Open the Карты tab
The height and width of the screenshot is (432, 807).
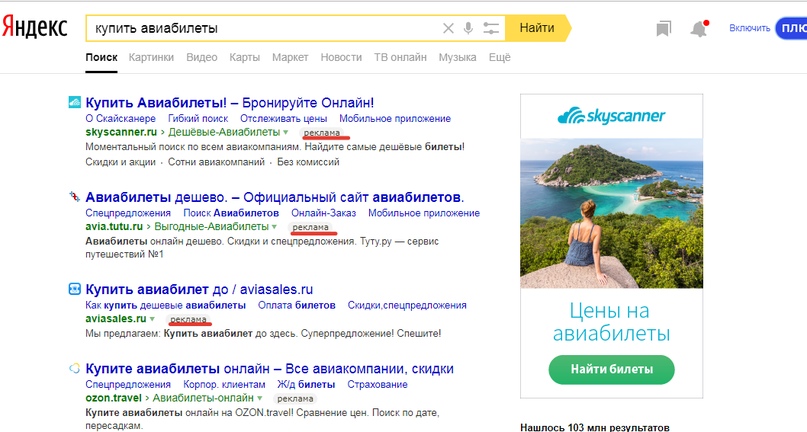(244, 57)
